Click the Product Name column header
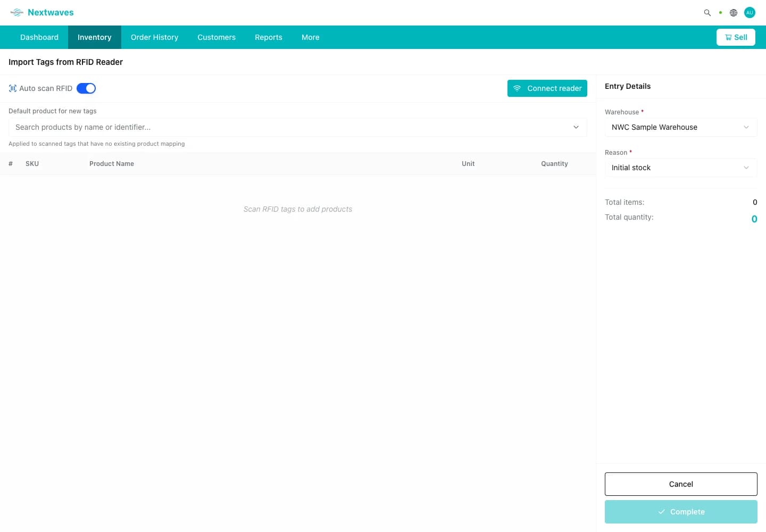 click(x=112, y=164)
